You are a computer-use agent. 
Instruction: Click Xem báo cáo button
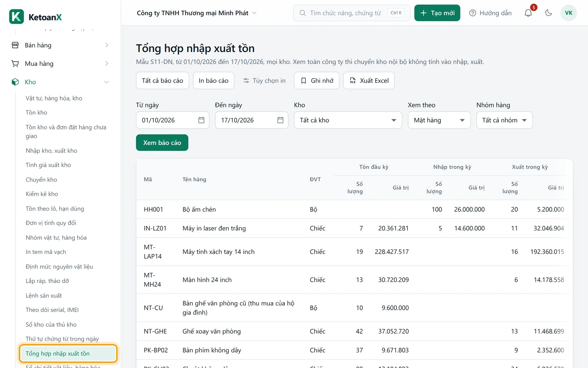pos(162,143)
